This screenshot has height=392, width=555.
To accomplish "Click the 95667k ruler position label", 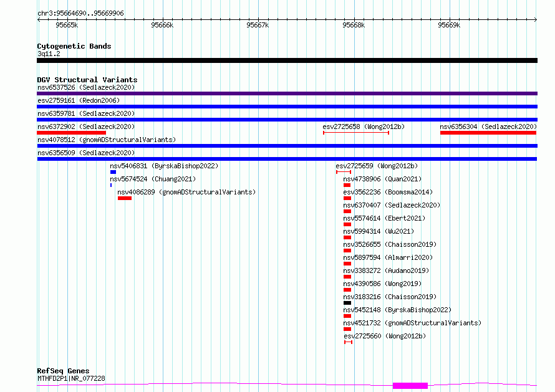I will tap(258, 25).
